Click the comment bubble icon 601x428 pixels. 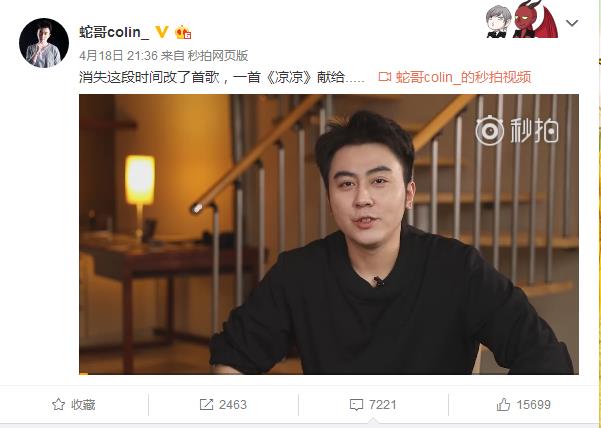click(x=356, y=405)
